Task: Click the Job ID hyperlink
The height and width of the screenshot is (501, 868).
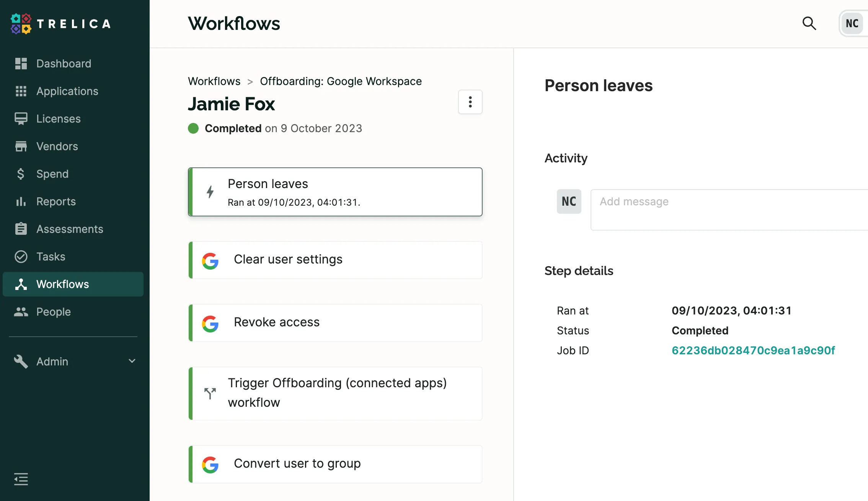Action: (x=753, y=350)
